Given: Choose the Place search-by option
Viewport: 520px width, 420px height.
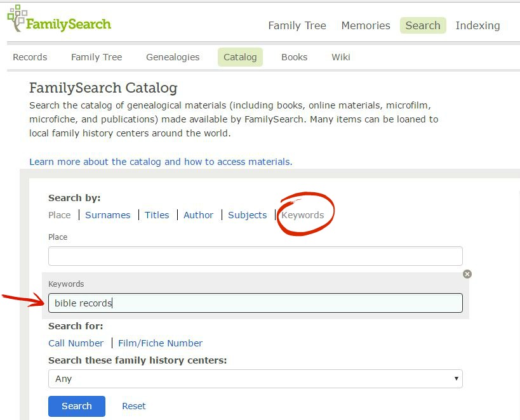Looking at the screenshot, I should click(59, 215).
